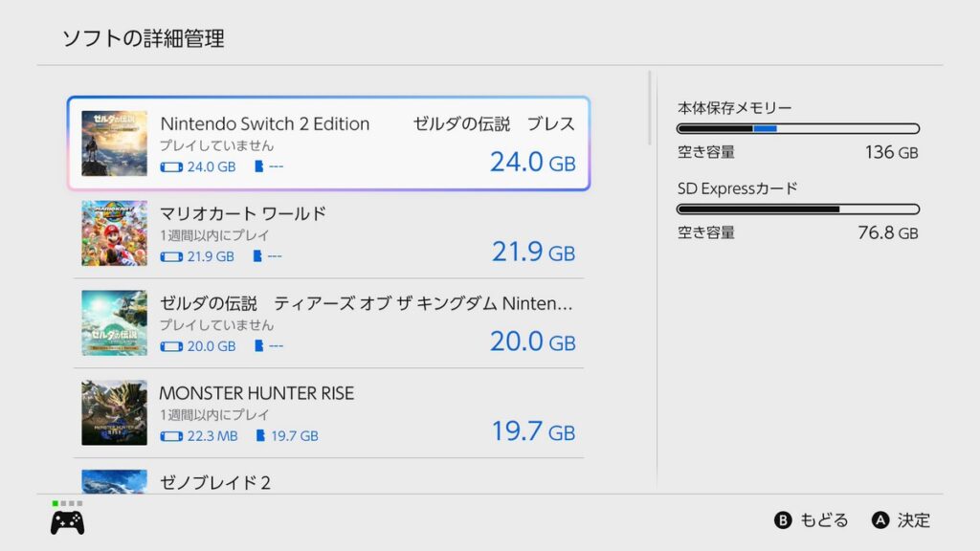Select the Zelda Breath of the Wild thumbnail
This screenshot has height=551, width=980.
(115, 143)
